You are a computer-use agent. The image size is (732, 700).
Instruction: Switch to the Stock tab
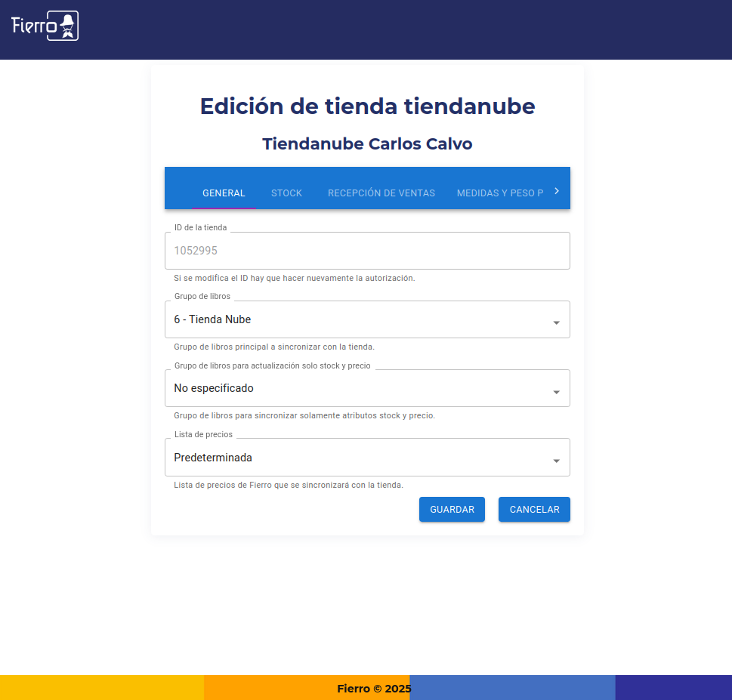[x=286, y=193]
